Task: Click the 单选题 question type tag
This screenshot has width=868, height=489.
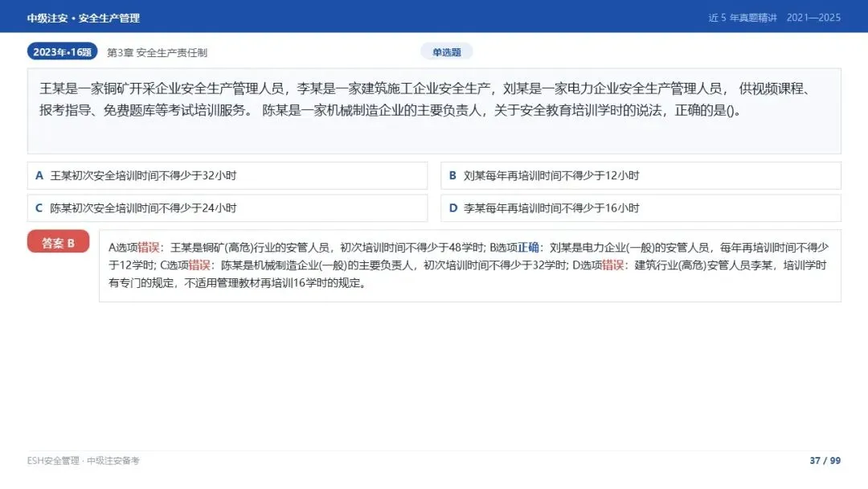Action: [446, 51]
